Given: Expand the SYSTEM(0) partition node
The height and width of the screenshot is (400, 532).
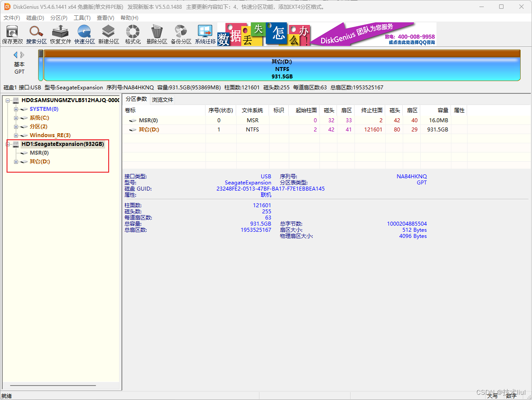Looking at the screenshot, I should [16, 109].
